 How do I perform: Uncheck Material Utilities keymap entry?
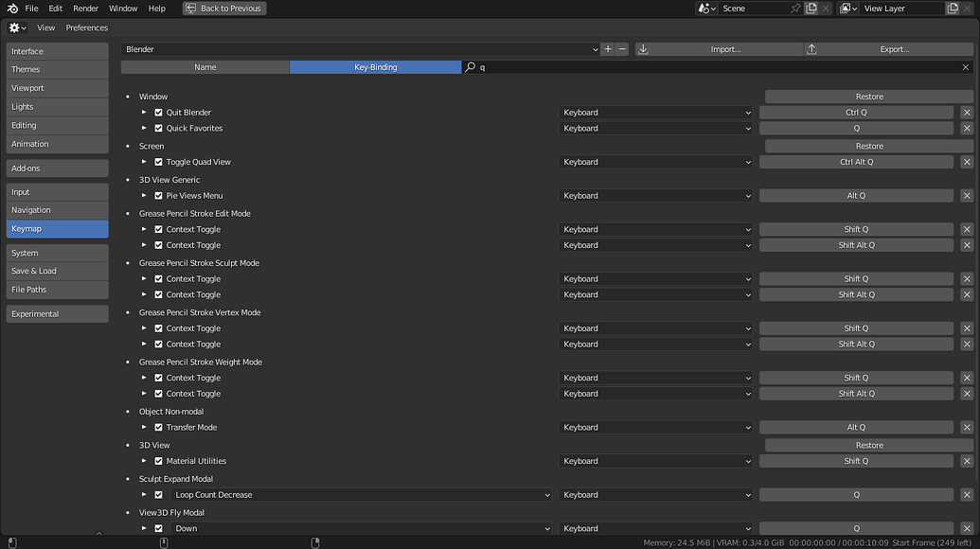click(x=158, y=461)
